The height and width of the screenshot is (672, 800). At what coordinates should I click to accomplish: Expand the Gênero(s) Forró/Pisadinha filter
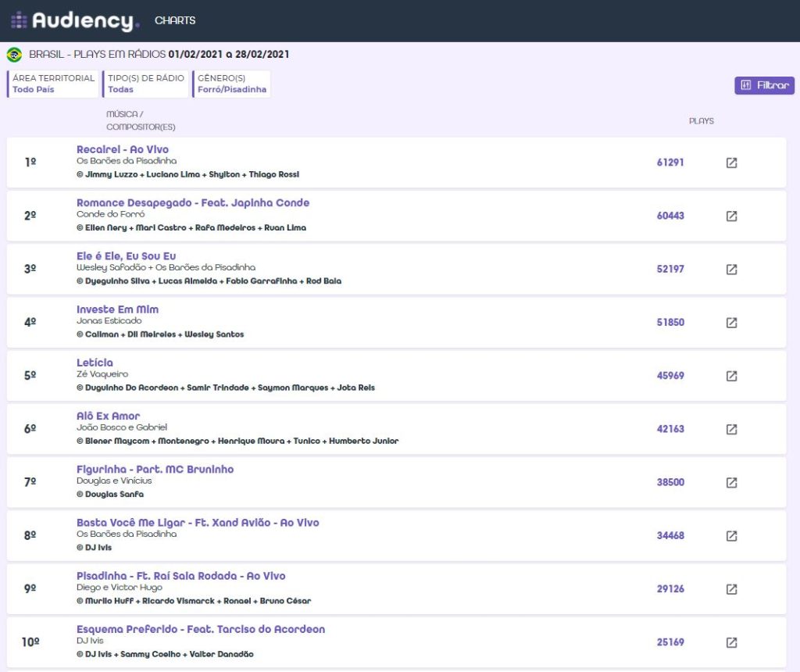click(231, 84)
